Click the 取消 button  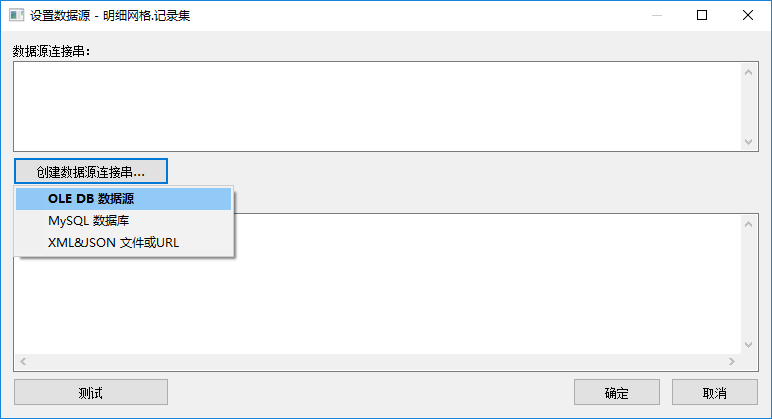point(714,392)
